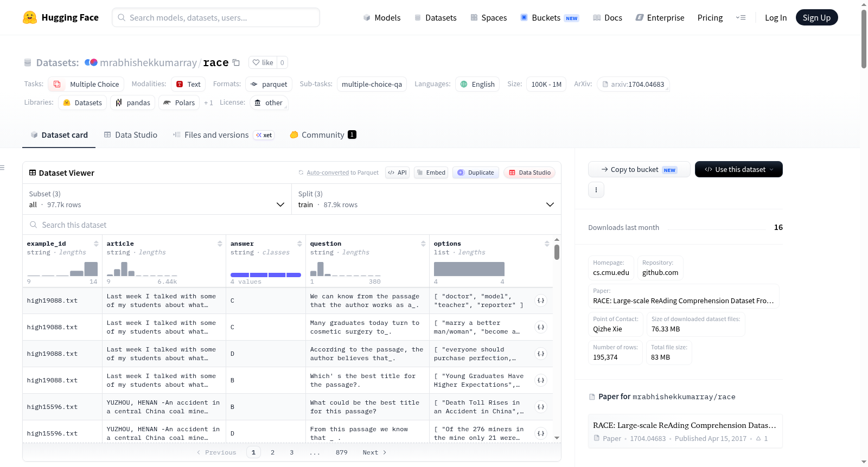
Task: Show the +1 additional libraries
Action: point(208,103)
